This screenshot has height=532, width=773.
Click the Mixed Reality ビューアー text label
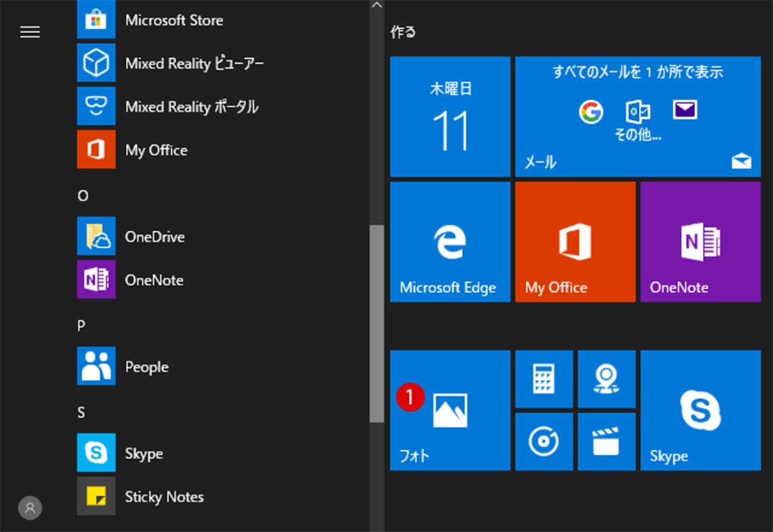(x=194, y=63)
